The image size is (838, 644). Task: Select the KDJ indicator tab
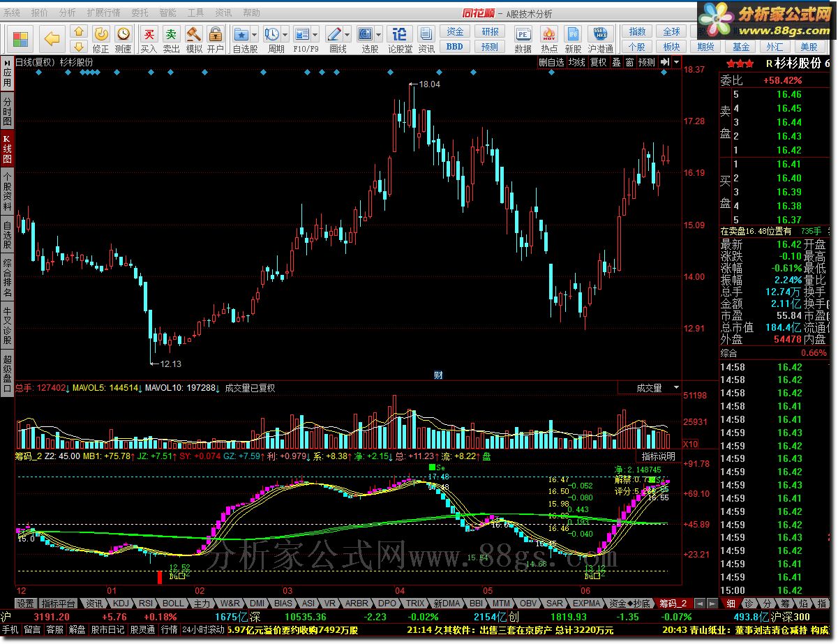click(x=121, y=603)
